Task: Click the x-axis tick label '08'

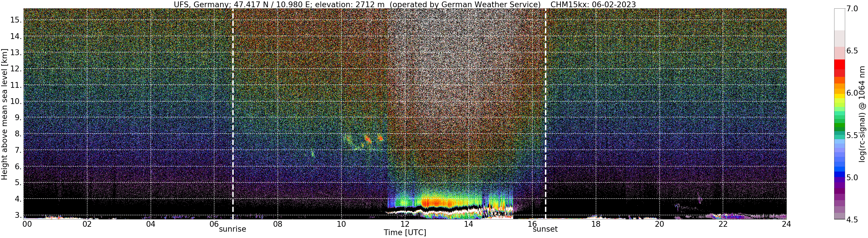Action: tap(278, 224)
